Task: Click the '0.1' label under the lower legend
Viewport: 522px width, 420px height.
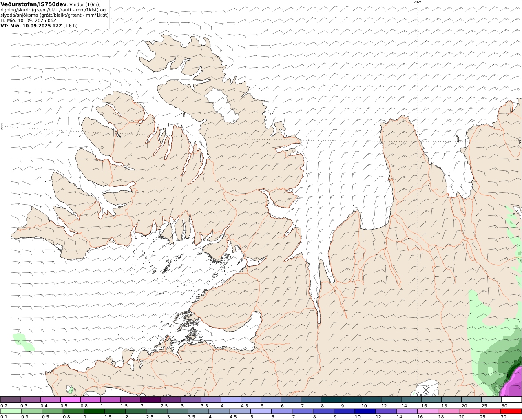Action: pos(4,417)
